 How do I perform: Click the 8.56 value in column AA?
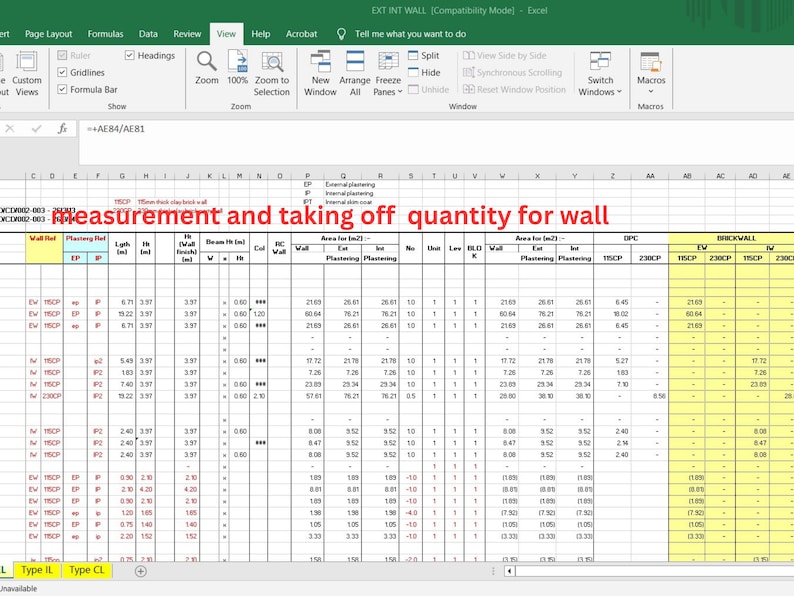click(x=659, y=396)
